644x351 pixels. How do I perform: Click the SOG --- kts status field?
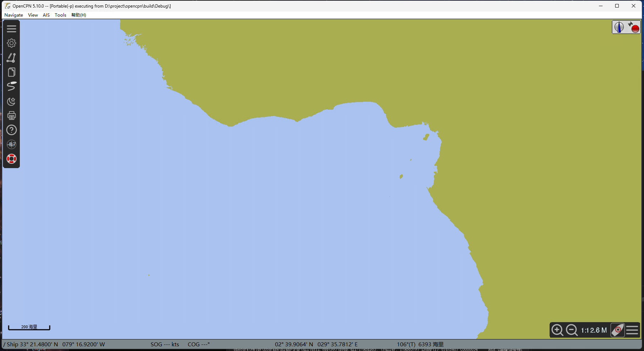165,345
